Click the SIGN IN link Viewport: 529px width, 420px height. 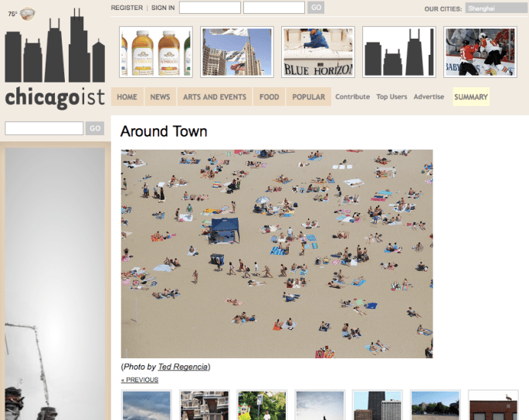point(163,8)
